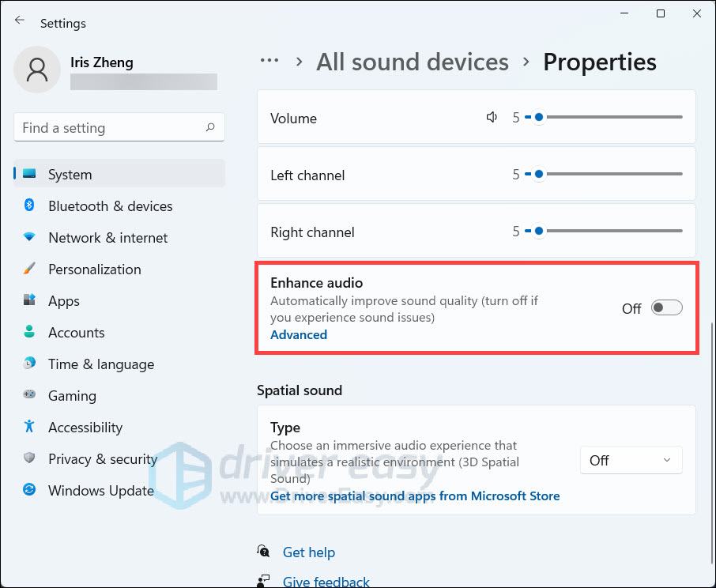Click the Windows Update sync icon
Screen dimensions: 716x588
click(x=29, y=490)
